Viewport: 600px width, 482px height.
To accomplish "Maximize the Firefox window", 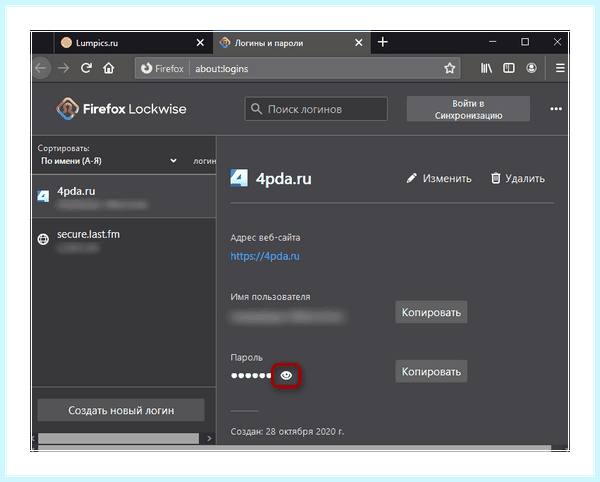I will pos(525,42).
